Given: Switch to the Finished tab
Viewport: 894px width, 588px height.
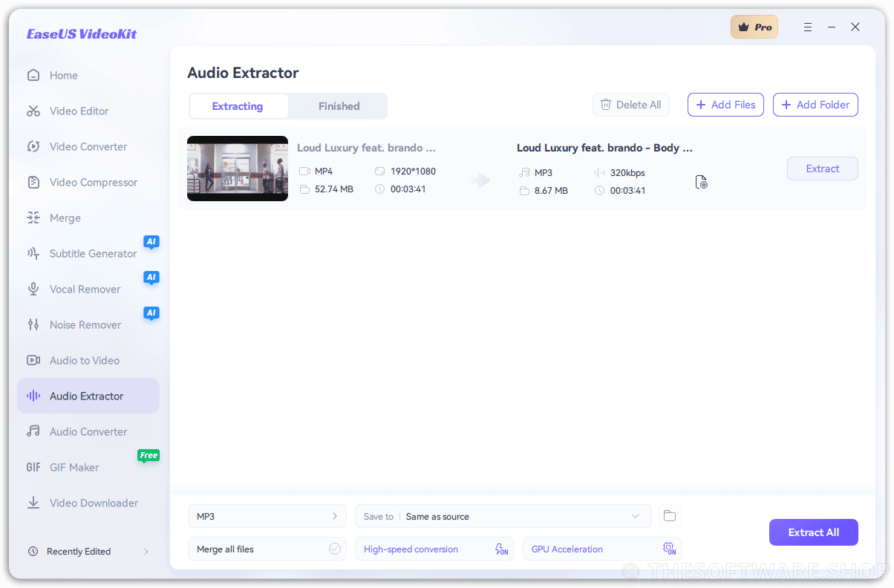Looking at the screenshot, I should coord(339,106).
